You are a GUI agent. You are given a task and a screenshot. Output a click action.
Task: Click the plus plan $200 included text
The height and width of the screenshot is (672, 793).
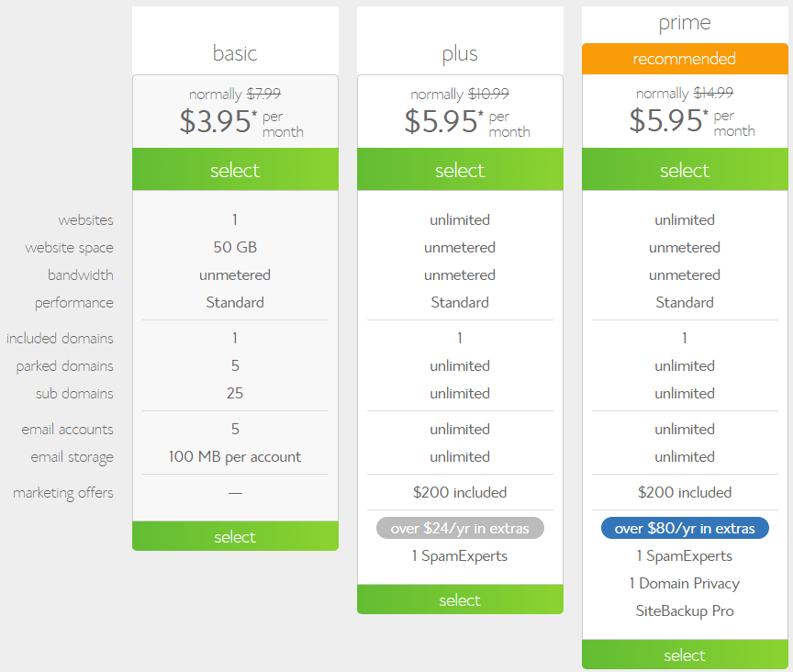[460, 492]
